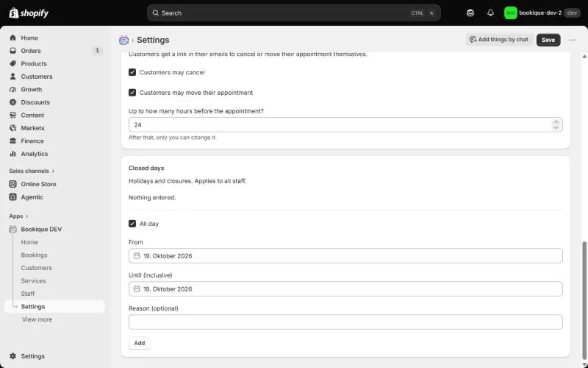The height and width of the screenshot is (368, 588).
Task: Click the search field in the top bar
Action: click(293, 13)
